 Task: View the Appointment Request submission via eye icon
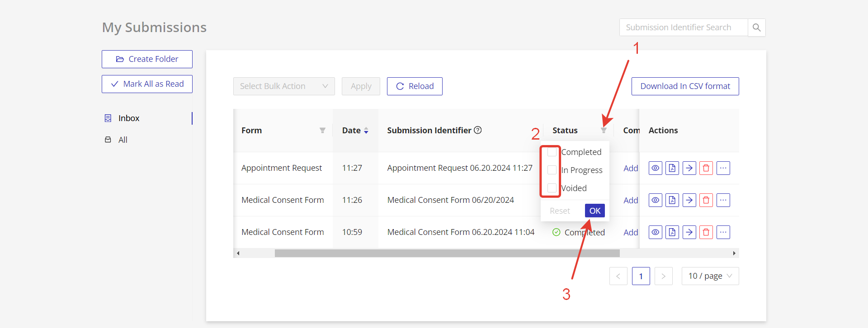coord(655,168)
